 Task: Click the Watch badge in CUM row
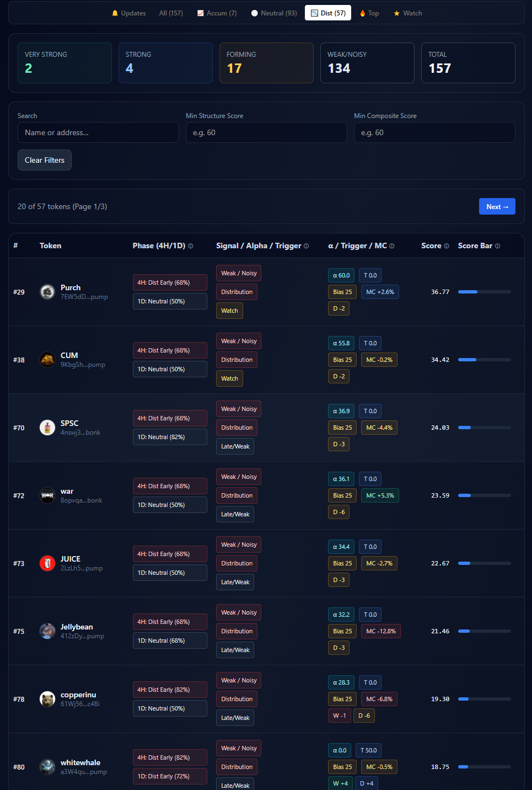[x=229, y=378]
